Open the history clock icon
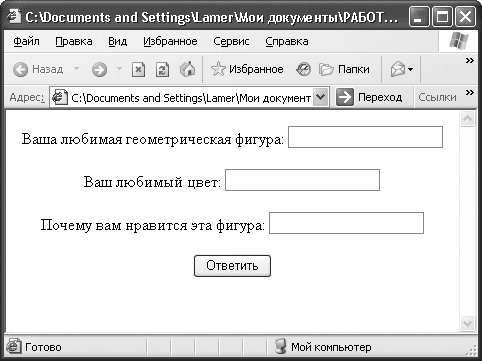The image size is (482, 361). [303, 69]
